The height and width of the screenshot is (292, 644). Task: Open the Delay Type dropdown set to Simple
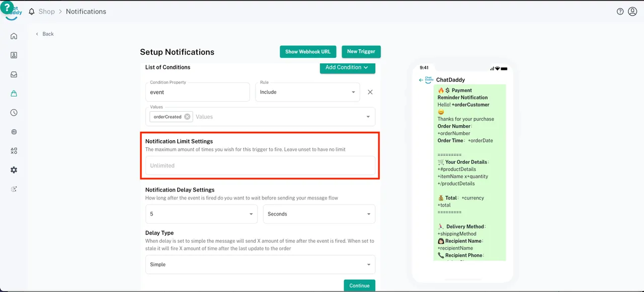click(x=260, y=264)
